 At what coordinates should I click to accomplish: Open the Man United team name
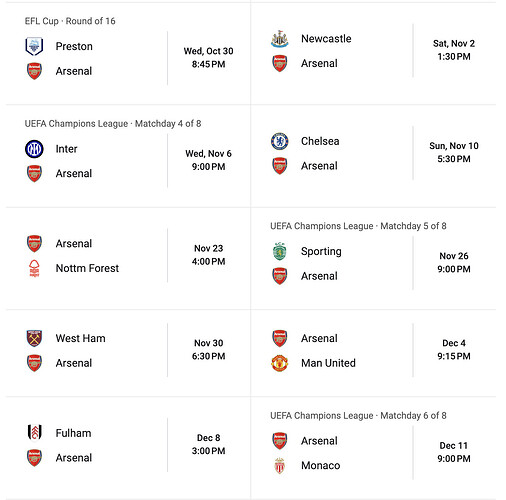point(328,363)
